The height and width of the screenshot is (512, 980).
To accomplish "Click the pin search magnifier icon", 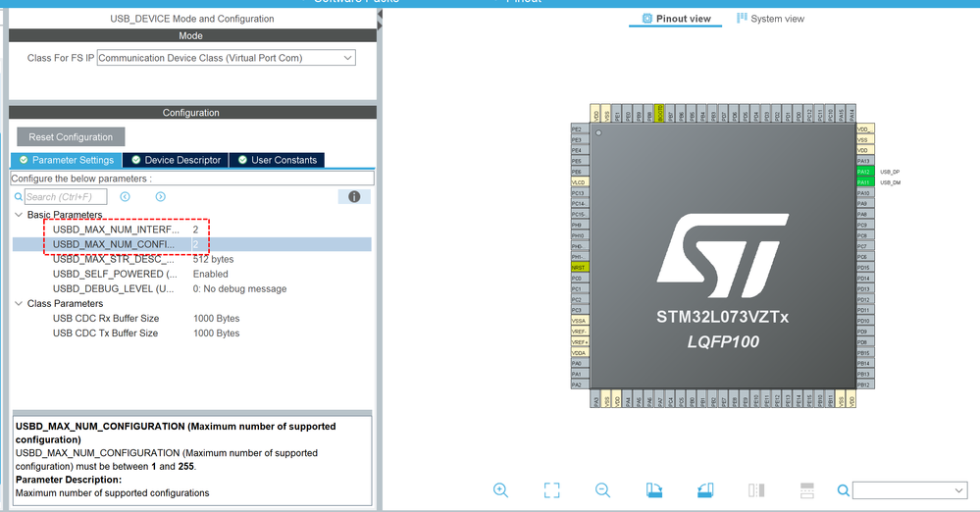I will pos(843,490).
